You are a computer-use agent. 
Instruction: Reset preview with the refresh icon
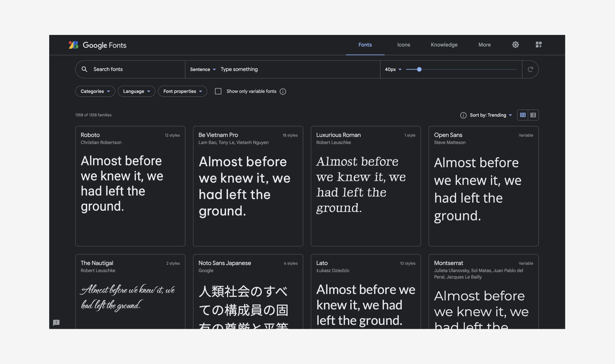pos(530,69)
